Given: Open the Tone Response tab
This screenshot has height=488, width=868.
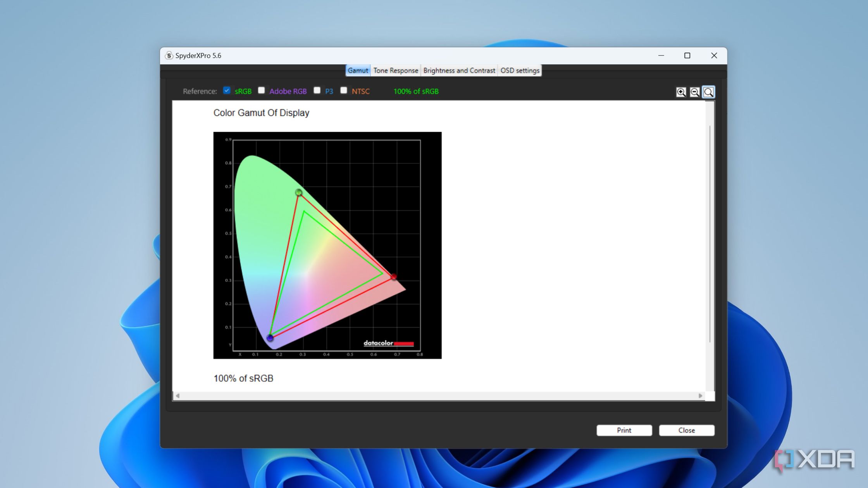Looking at the screenshot, I should pos(396,70).
